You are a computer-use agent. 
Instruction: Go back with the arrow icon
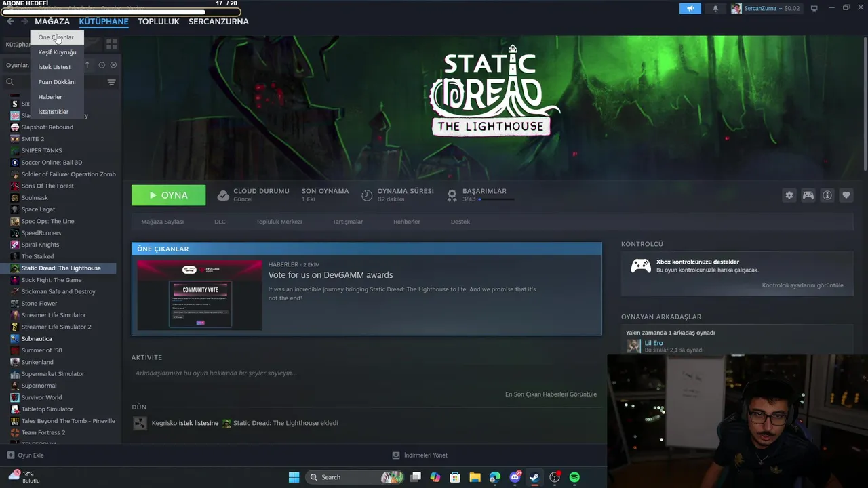click(x=10, y=22)
